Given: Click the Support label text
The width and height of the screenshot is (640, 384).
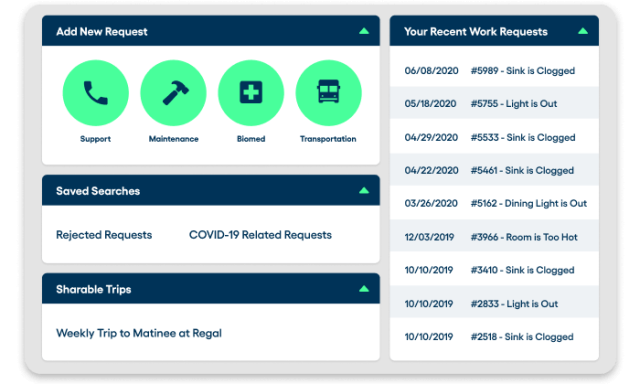Looking at the screenshot, I should pyautogui.click(x=96, y=139).
